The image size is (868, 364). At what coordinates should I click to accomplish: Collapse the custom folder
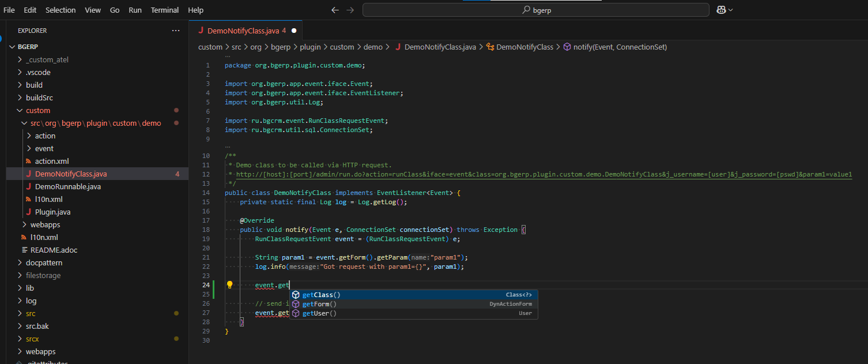(38, 110)
